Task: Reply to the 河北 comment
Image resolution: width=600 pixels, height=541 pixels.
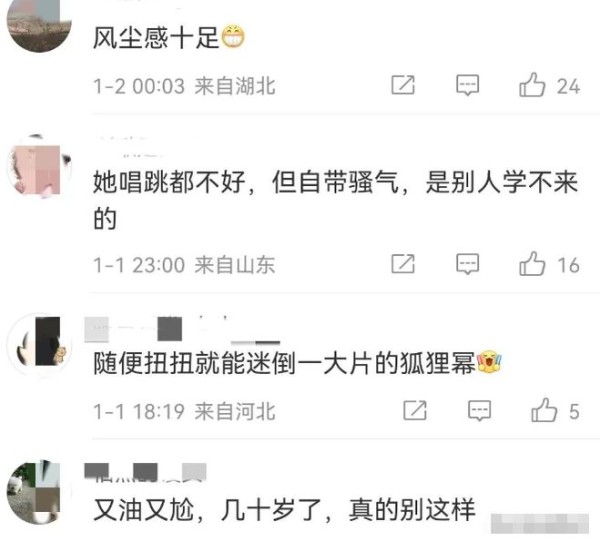Action: [x=479, y=411]
